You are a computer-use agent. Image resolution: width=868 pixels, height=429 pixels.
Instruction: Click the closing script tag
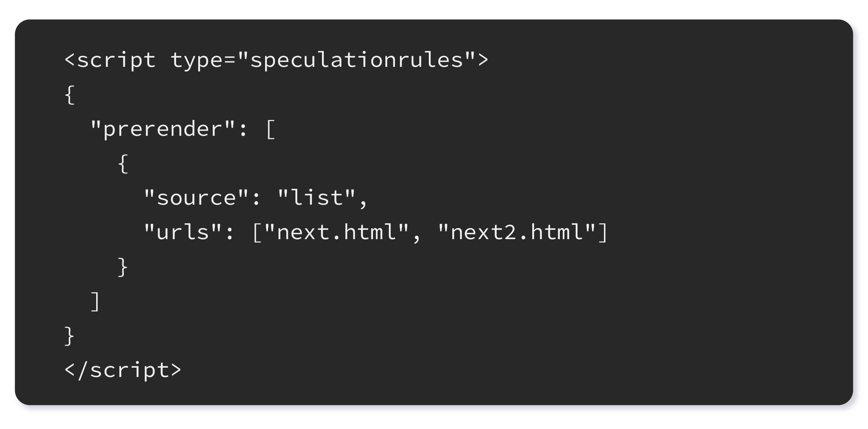point(123,370)
